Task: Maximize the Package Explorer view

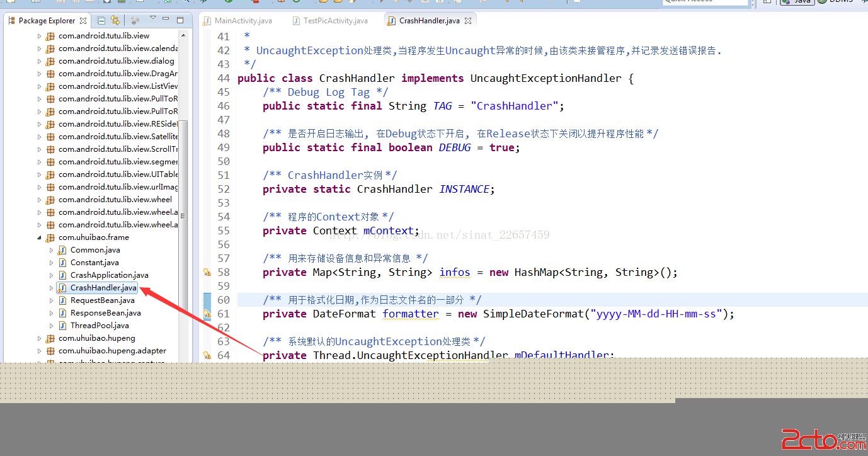Action: (x=180, y=20)
